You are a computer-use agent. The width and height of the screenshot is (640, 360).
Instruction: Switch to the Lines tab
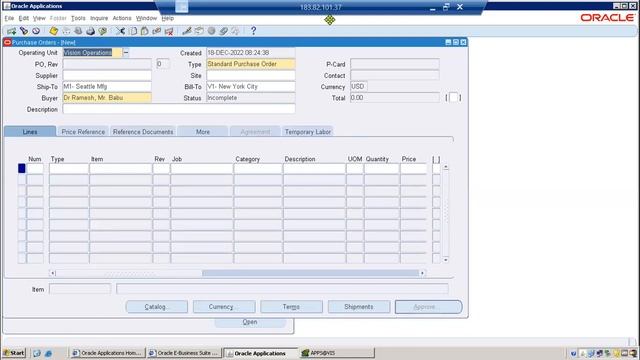(30, 131)
